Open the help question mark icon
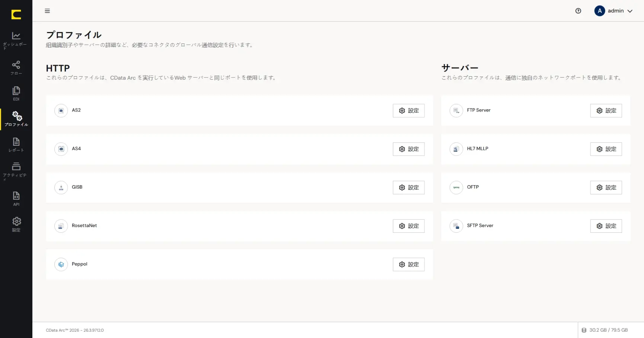644x338 pixels. (578, 11)
